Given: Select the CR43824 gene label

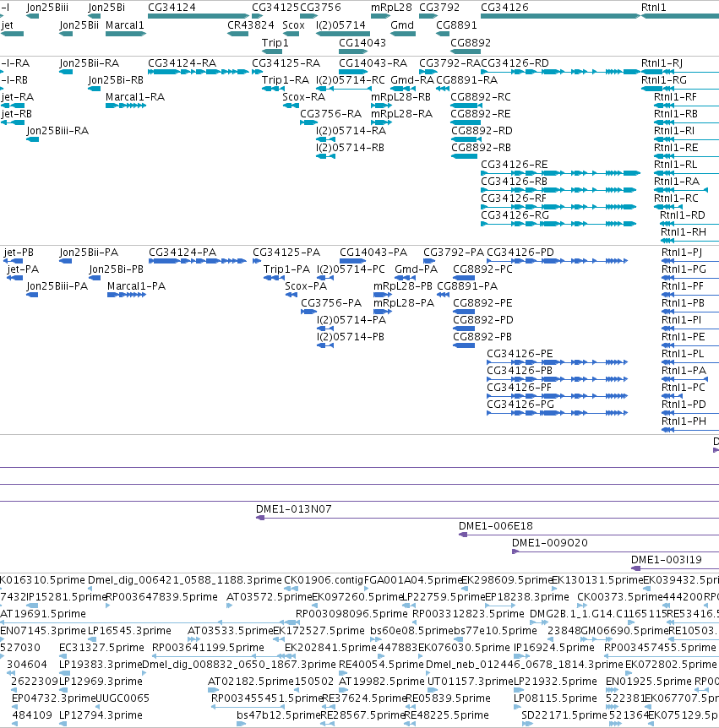Looking at the screenshot, I should (250, 25).
